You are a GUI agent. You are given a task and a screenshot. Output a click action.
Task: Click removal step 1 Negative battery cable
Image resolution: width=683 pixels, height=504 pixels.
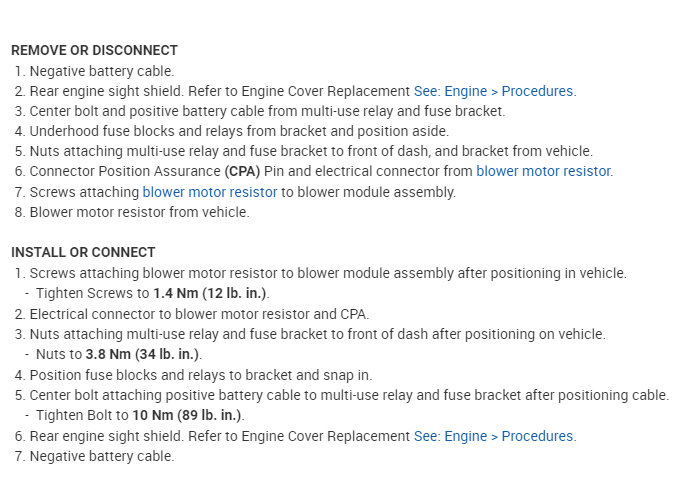[x=101, y=71]
